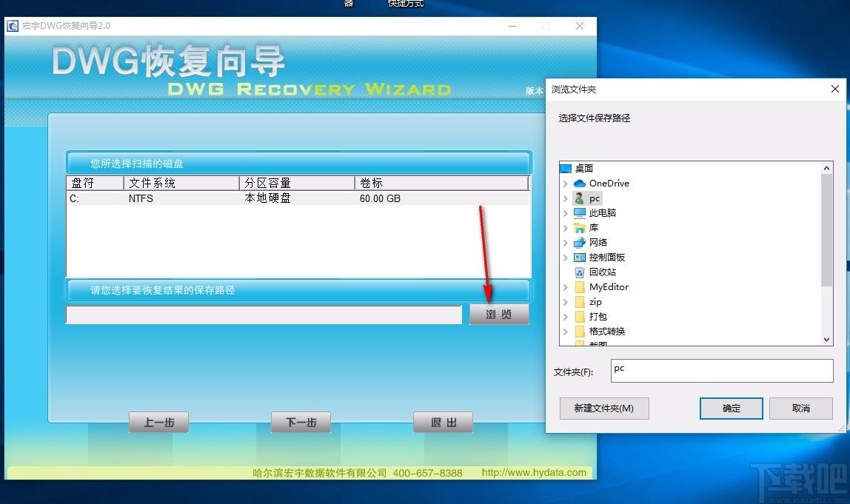Expand the OneDrive tree node

(x=566, y=184)
